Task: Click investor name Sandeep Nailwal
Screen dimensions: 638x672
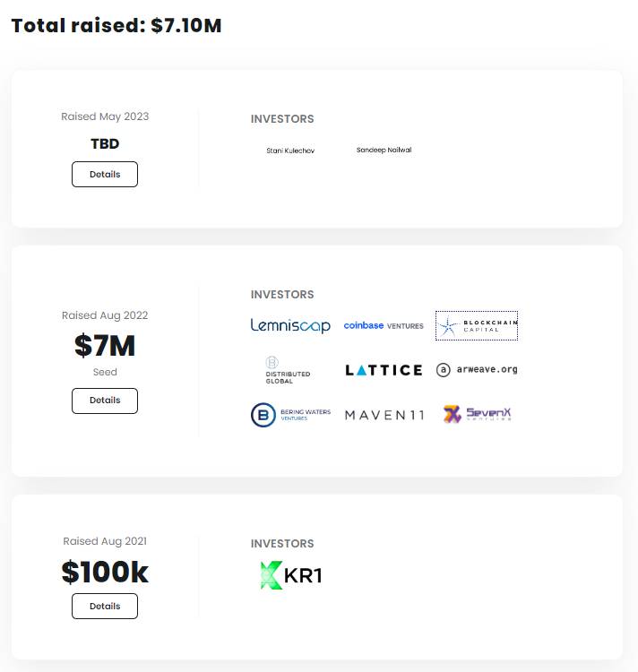Action: point(384,150)
